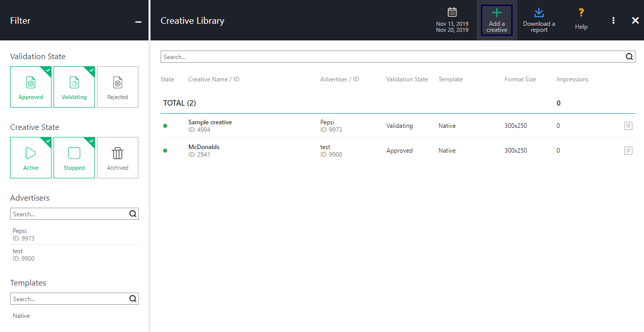The width and height of the screenshot is (644, 332).
Task: Select the Native template filter
Action: (21, 316)
